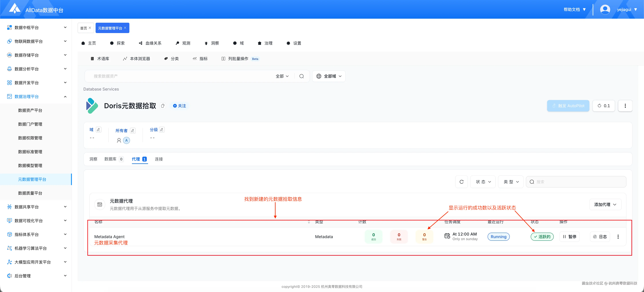
Task: Open the 全部域 domain selector
Action: click(x=329, y=76)
